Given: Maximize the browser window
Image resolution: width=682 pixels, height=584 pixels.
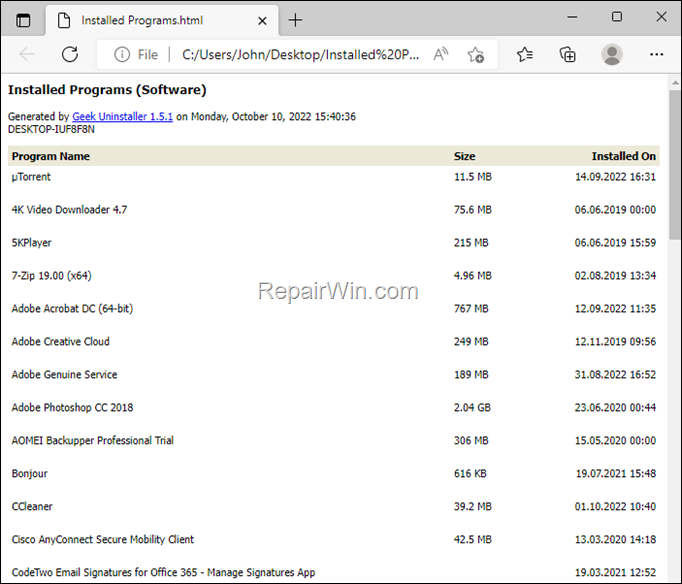Looking at the screenshot, I should 617,17.
